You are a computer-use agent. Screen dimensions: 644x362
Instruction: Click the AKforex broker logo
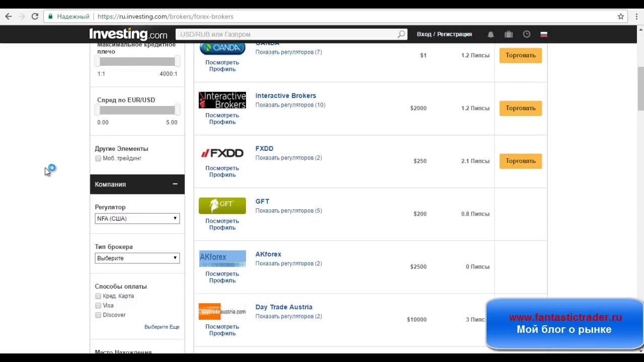click(x=222, y=258)
